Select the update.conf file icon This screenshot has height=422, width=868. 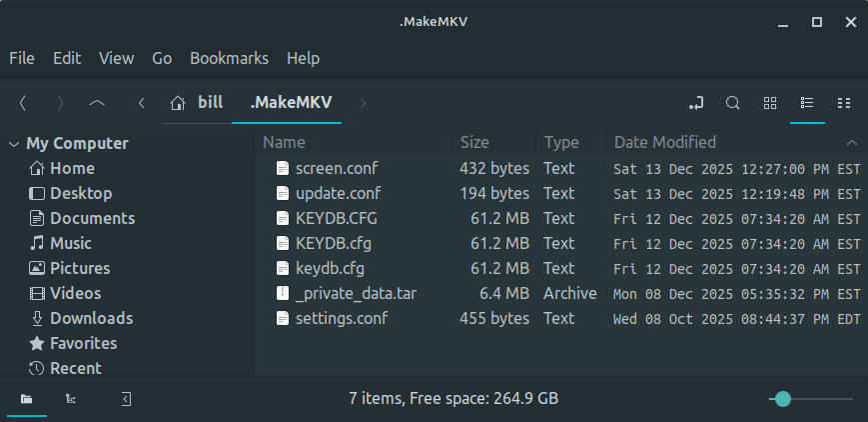coord(283,194)
